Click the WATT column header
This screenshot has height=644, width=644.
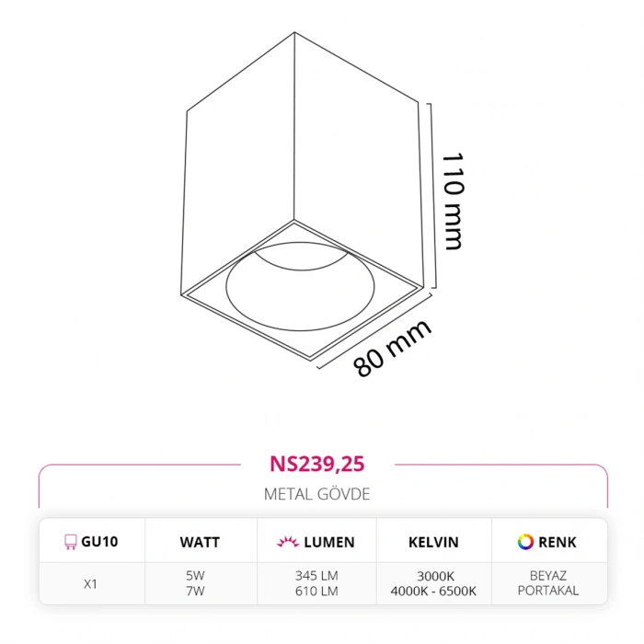point(199,542)
